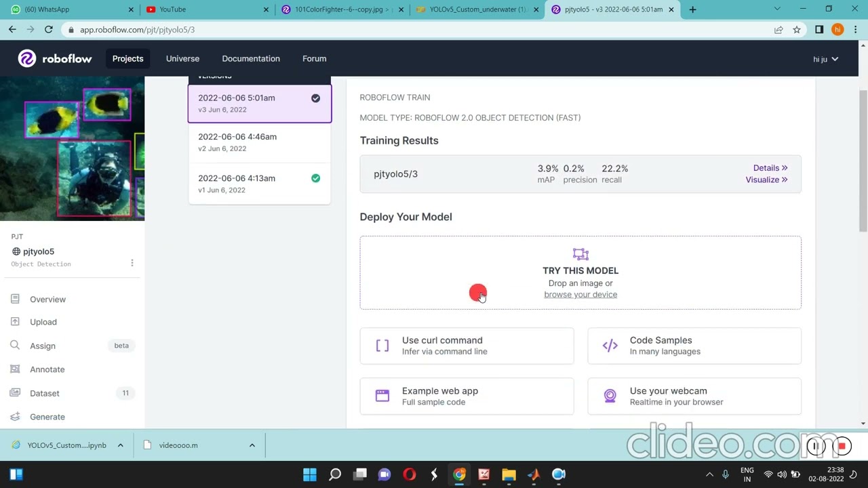Open the Windows Start menu
The height and width of the screenshot is (488, 868).
point(310,474)
